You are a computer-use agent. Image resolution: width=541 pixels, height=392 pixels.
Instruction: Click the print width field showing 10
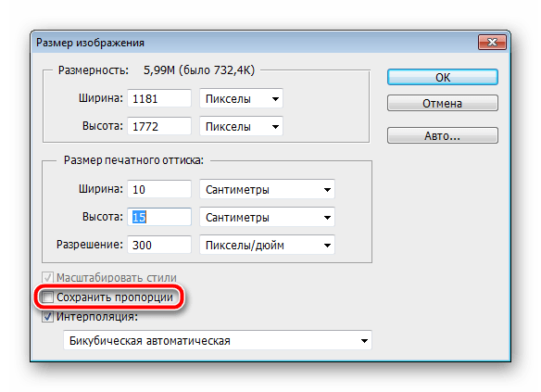(159, 189)
